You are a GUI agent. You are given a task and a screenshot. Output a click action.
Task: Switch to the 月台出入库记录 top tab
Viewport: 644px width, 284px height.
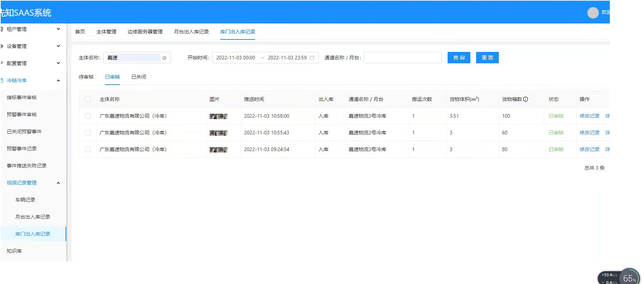[x=191, y=32]
